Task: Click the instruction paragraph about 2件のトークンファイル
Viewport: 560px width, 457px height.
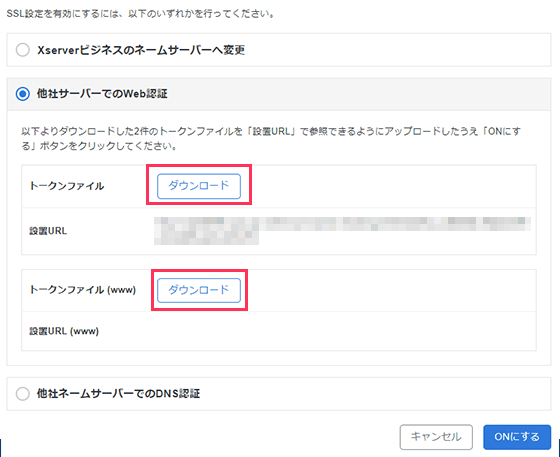Action: click(x=271, y=139)
